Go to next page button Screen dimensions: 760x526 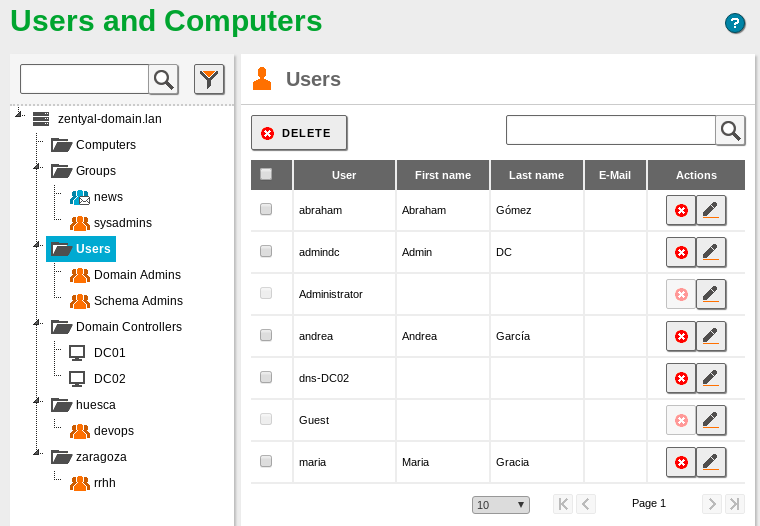712,504
